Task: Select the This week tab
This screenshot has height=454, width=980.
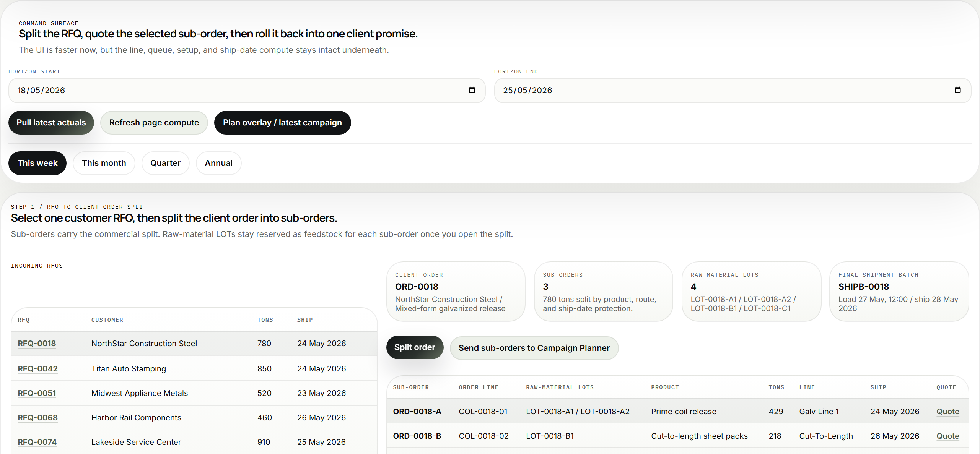Action: [37, 163]
